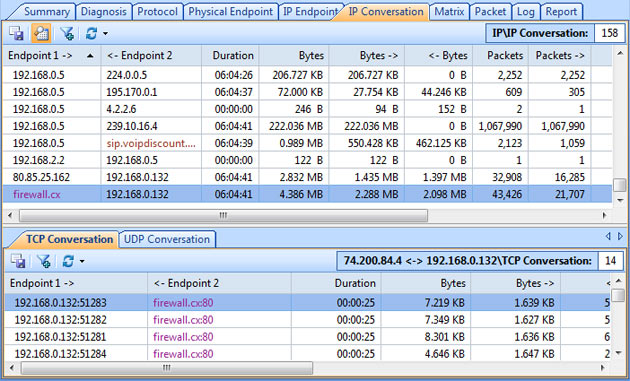Sort upper table by Packets column
The width and height of the screenshot is (630, 381).
pyautogui.click(x=501, y=55)
